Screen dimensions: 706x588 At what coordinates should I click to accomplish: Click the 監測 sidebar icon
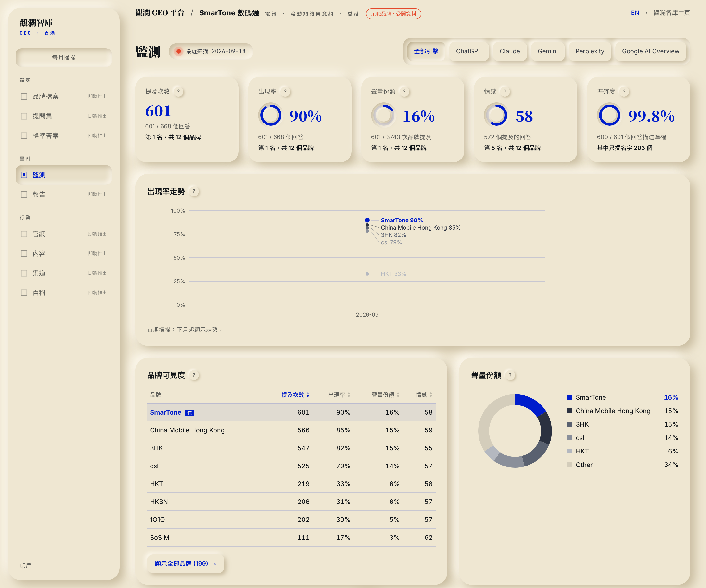[x=24, y=175]
